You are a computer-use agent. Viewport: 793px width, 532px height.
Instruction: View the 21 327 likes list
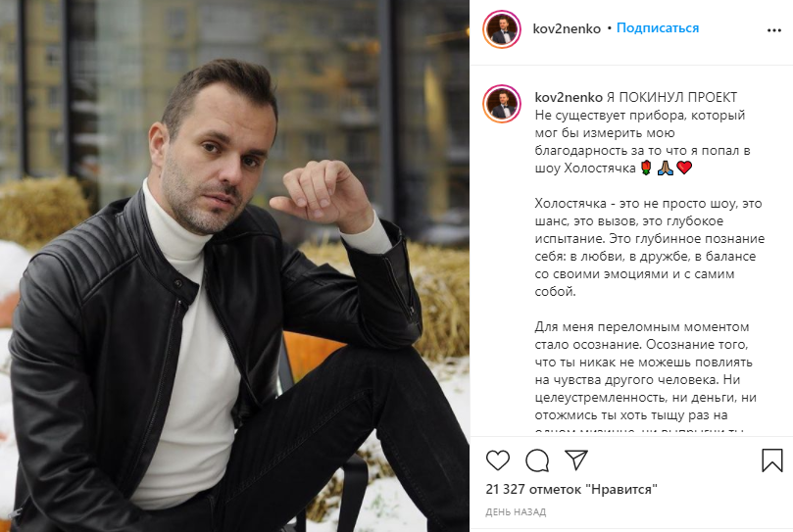coord(571,489)
